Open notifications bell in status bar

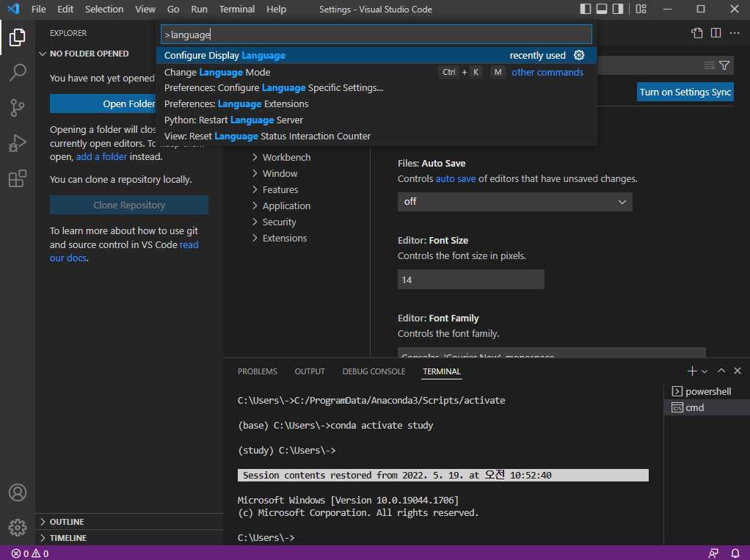click(x=735, y=553)
